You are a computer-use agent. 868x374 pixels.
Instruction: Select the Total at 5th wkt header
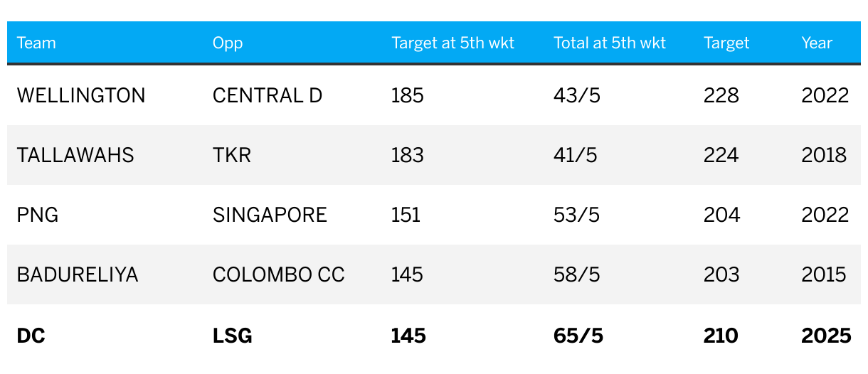point(610,43)
